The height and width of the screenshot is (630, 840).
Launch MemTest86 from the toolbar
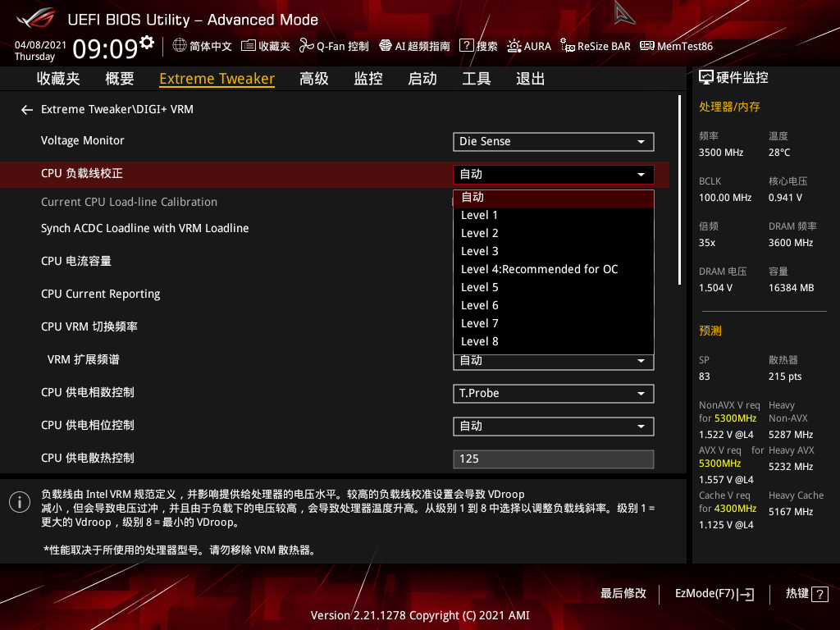(x=677, y=46)
